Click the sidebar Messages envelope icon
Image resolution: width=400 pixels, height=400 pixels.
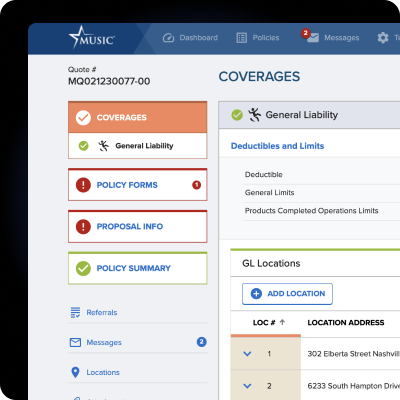coord(75,342)
